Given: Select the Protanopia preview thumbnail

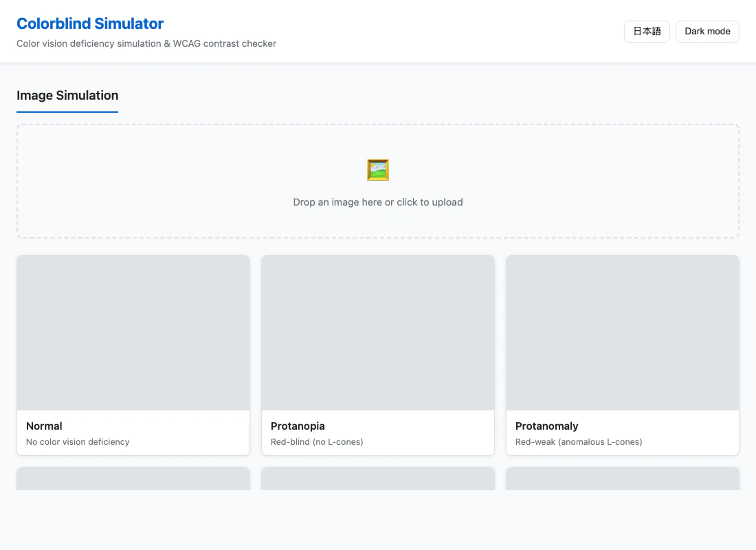Looking at the screenshot, I should 378,333.
